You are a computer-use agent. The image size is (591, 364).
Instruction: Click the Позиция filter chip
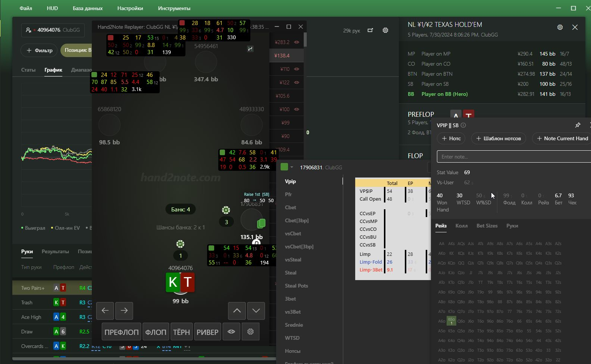(x=76, y=50)
